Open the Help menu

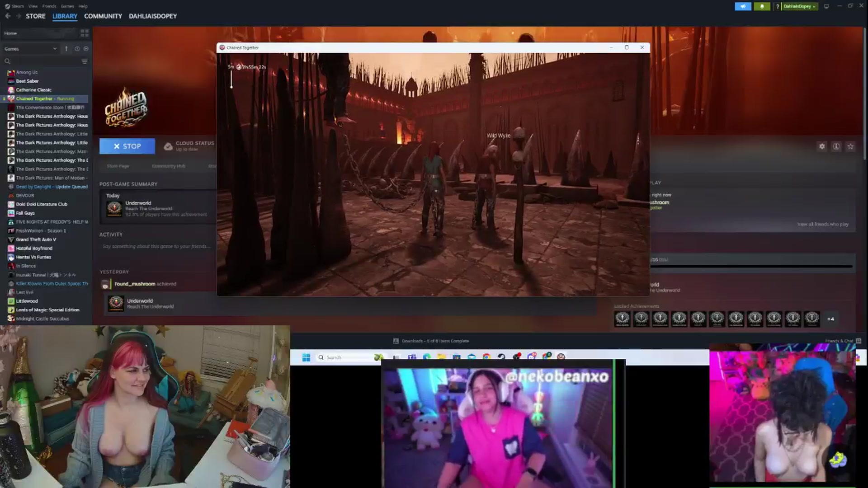tap(83, 6)
